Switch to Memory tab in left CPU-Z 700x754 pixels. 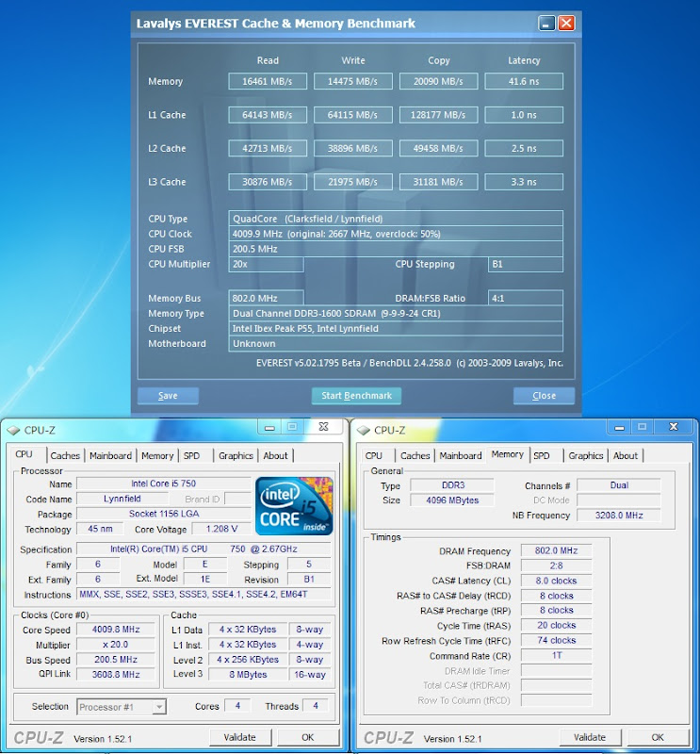pos(157,456)
